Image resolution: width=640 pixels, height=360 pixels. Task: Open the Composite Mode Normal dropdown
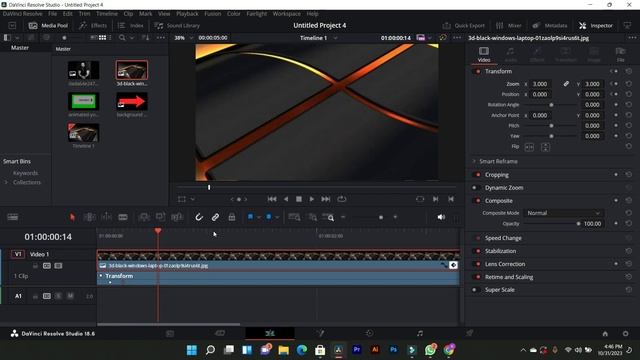pyautogui.click(x=563, y=213)
